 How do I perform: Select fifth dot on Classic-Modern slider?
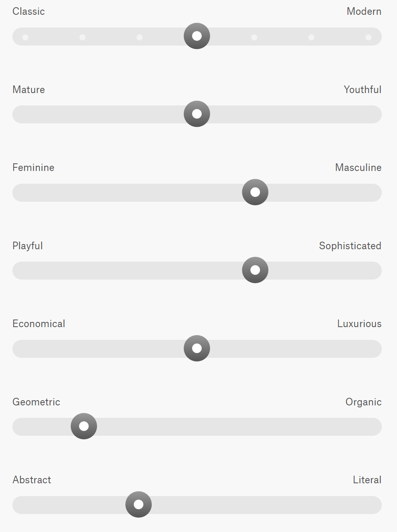(x=254, y=37)
